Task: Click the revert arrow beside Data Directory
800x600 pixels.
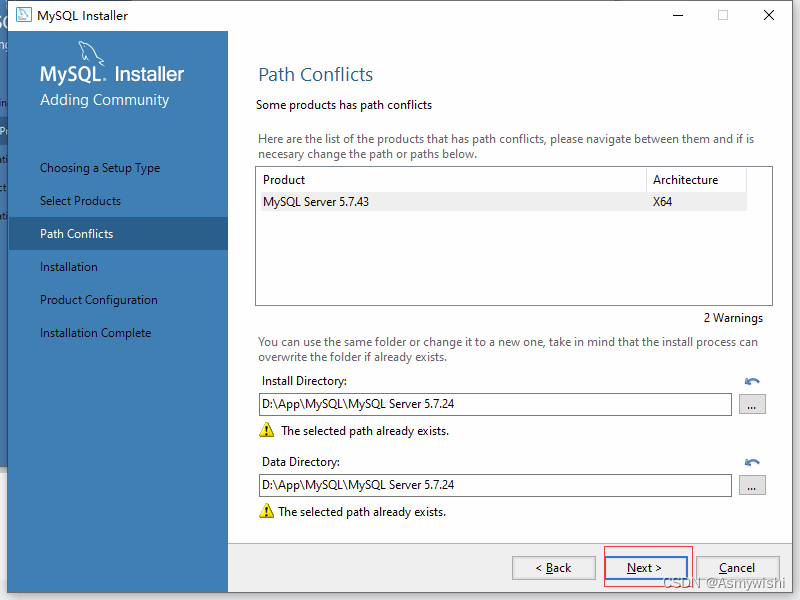Action: tap(752, 462)
